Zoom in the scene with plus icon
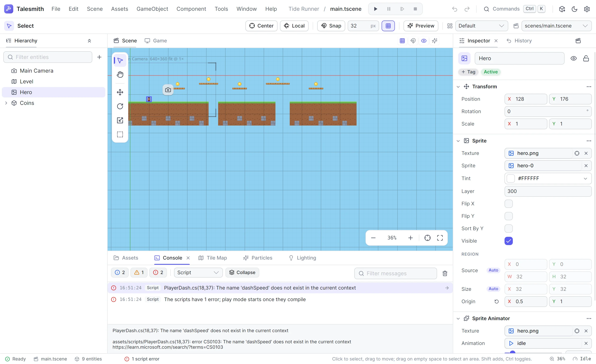This screenshot has width=596, height=364. (x=411, y=238)
